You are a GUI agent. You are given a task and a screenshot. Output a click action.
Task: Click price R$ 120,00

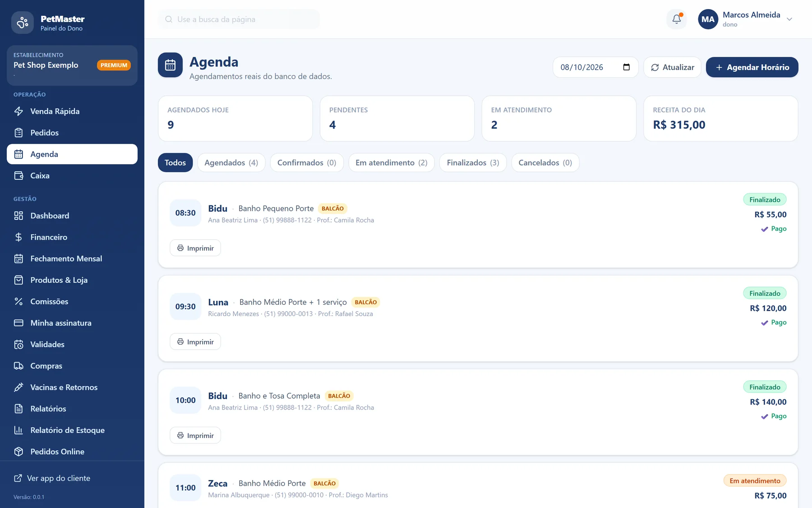768,308
